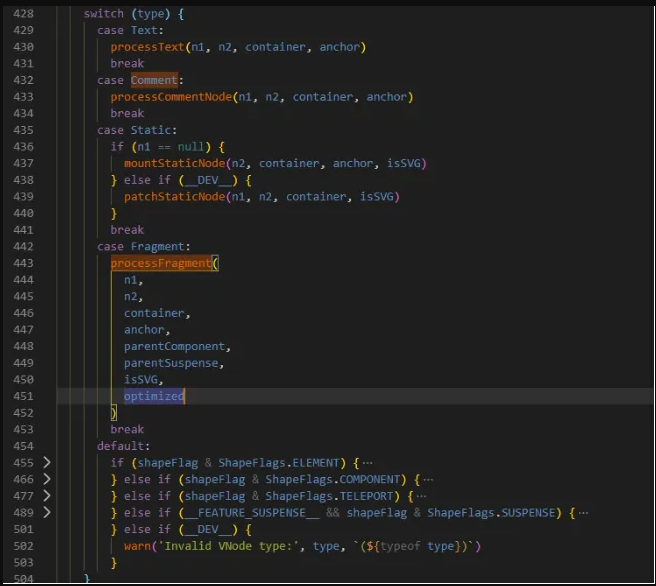Click 'null' keyword on line 436

191,147
